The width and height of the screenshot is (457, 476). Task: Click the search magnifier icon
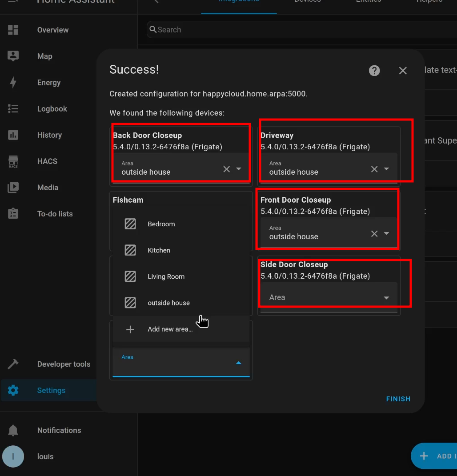coord(153,29)
